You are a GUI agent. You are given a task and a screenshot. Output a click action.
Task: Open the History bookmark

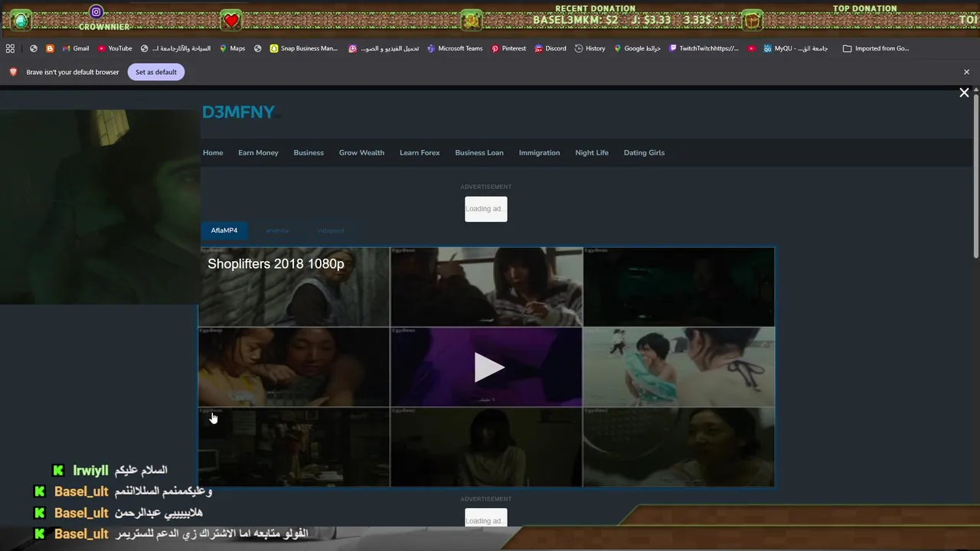pyautogui.click(x=590, y=48)
